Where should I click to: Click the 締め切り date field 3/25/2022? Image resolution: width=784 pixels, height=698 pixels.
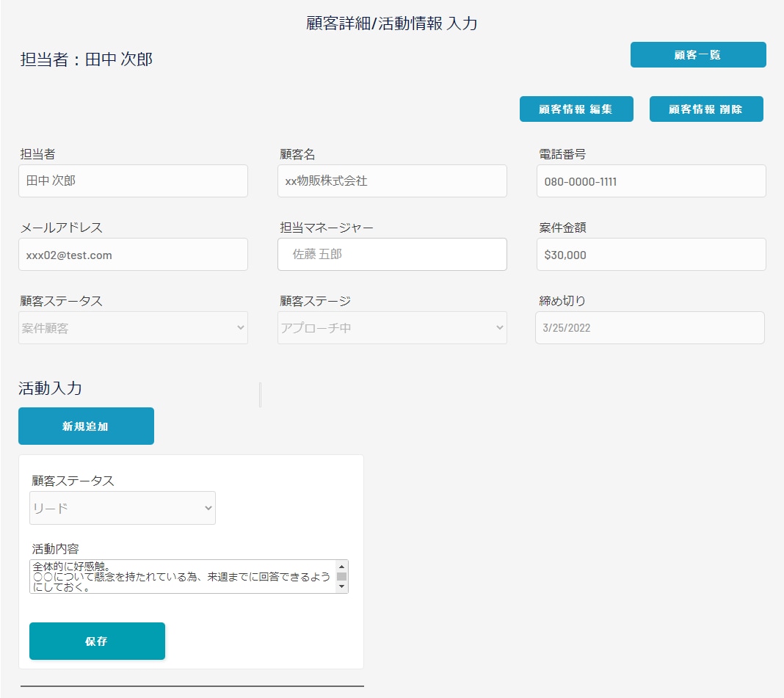[x=650, y=328]
